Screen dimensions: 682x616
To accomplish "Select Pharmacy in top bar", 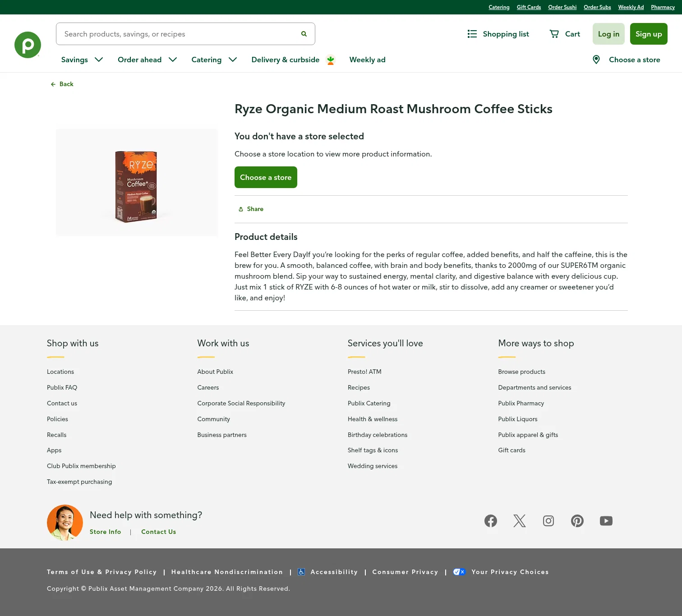I will [663, 7].
